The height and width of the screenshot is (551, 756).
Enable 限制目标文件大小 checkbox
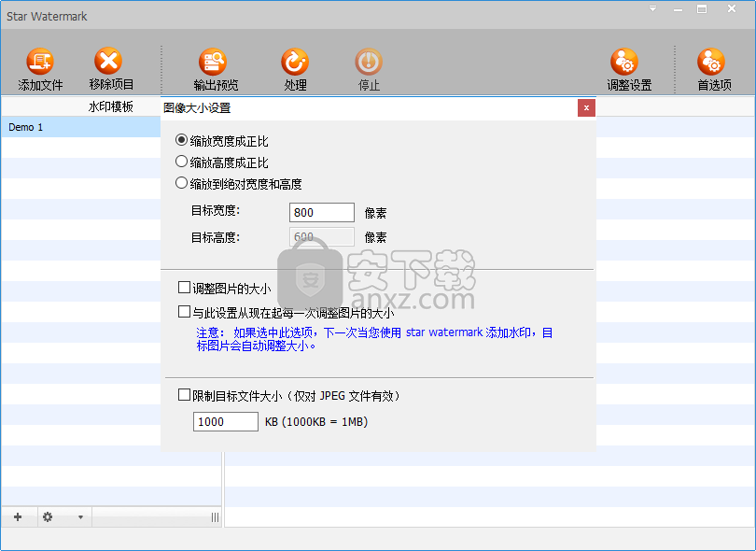pyautogui.click(x=184, y=395)
